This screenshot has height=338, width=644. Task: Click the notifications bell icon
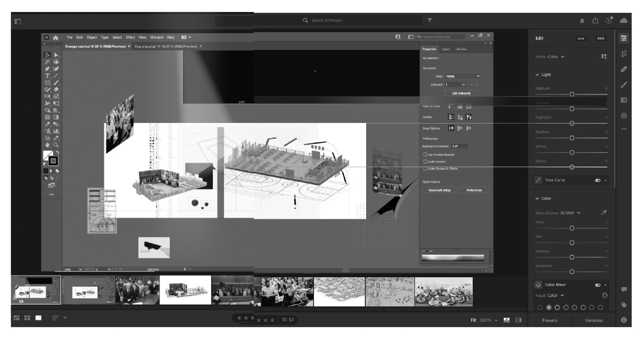582,20
